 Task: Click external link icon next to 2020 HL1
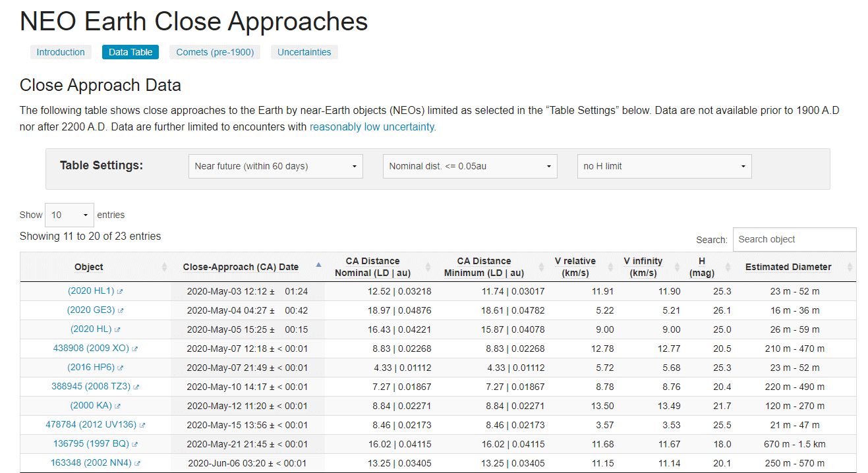(x=120, y=291)
